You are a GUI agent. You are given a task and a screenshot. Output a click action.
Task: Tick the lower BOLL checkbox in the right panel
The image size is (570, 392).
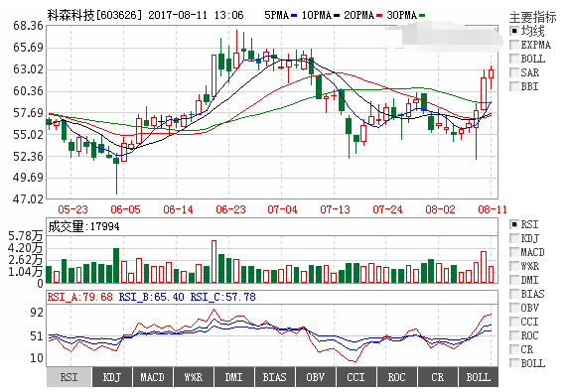(514, 363)
